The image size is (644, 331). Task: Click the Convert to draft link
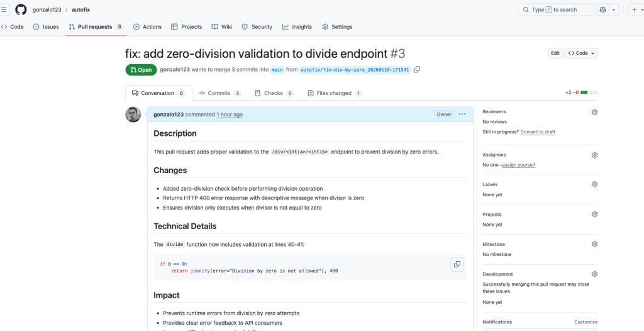538,132
